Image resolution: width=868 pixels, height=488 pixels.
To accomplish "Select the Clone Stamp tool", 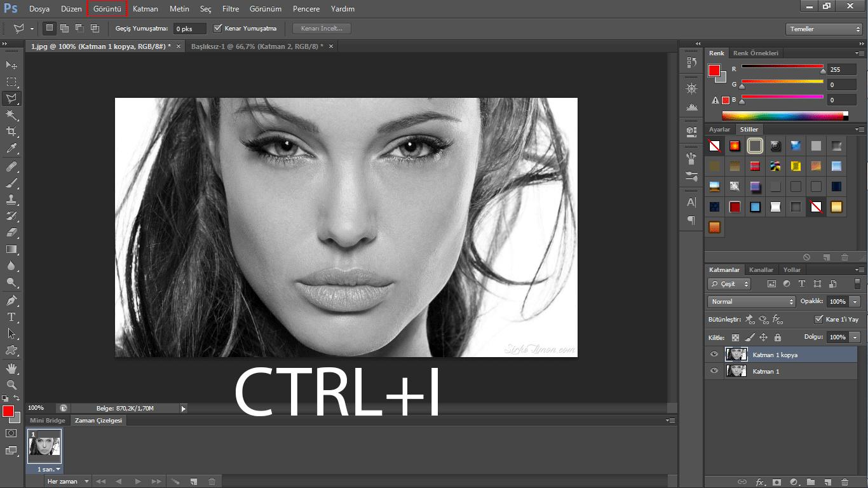I will [x=11, y=200].
